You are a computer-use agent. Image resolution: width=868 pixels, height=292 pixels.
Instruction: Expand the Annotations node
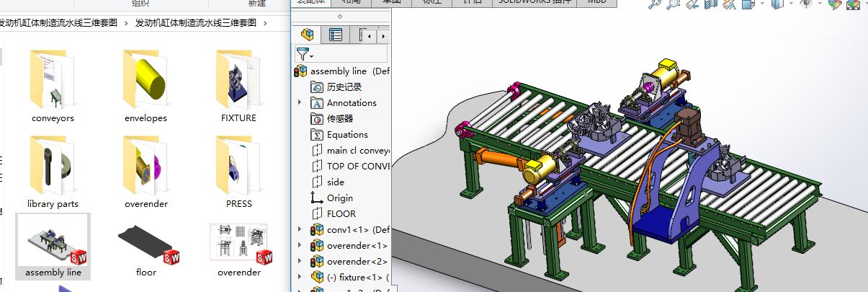tap(300, 103)
